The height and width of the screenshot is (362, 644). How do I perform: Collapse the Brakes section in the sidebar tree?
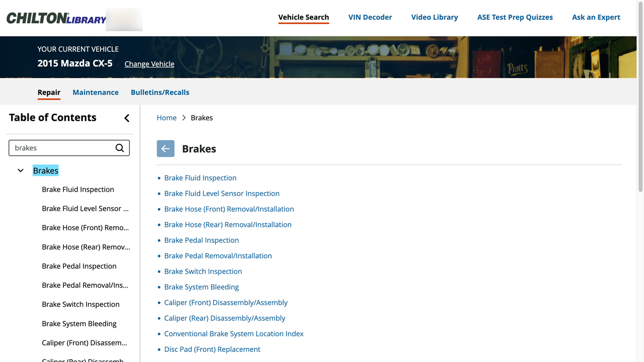(20, 170)
